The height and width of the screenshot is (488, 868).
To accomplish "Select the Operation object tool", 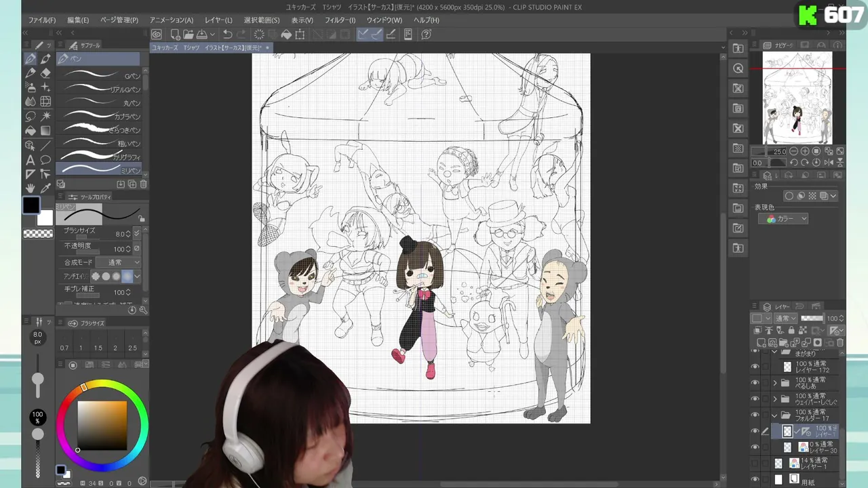I will click(x=31, y=145).
